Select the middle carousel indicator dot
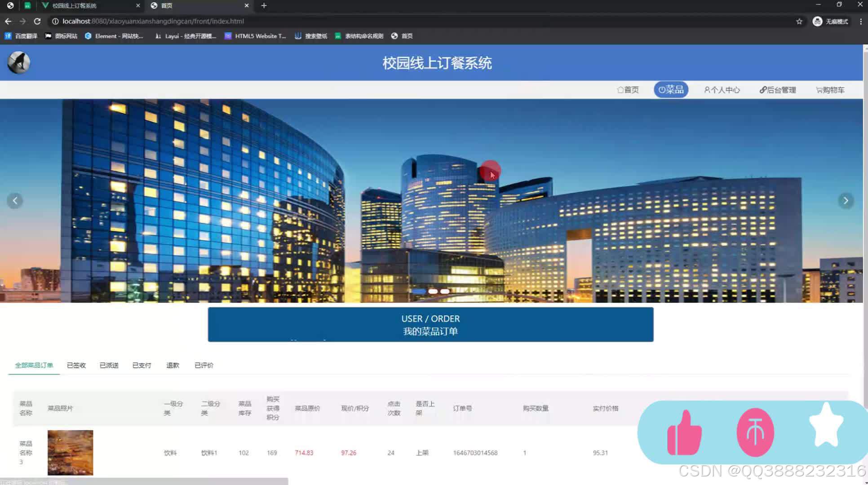Screen dimensions: 868x485 (x=434, y=291)
